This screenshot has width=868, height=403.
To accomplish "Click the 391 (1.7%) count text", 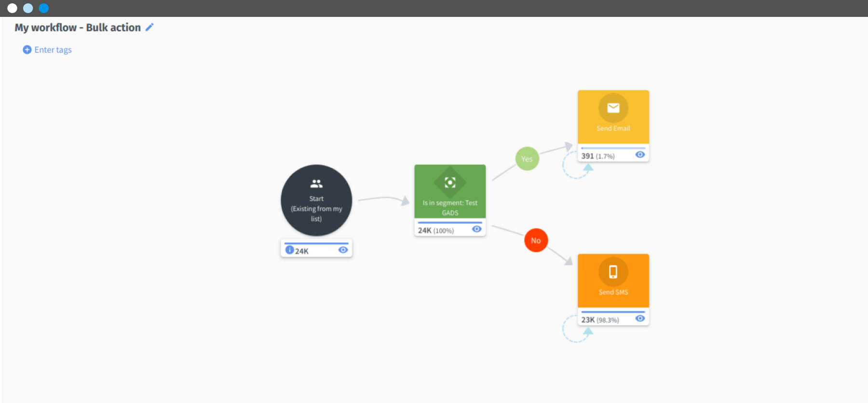I will click(598, 156).
